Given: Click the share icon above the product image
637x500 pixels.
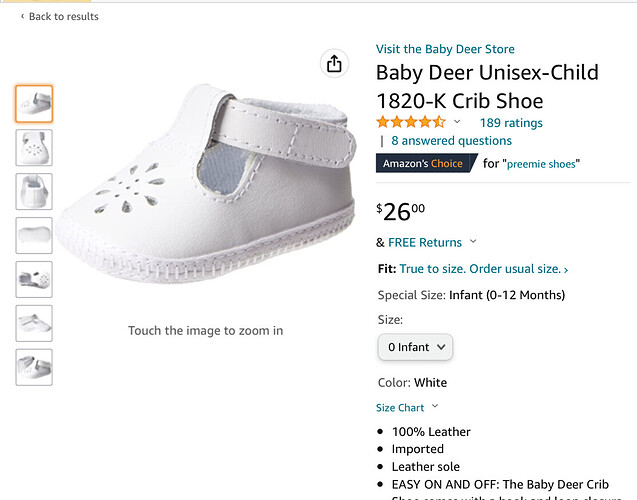Looking at the screenshot, I should point(334,64).
